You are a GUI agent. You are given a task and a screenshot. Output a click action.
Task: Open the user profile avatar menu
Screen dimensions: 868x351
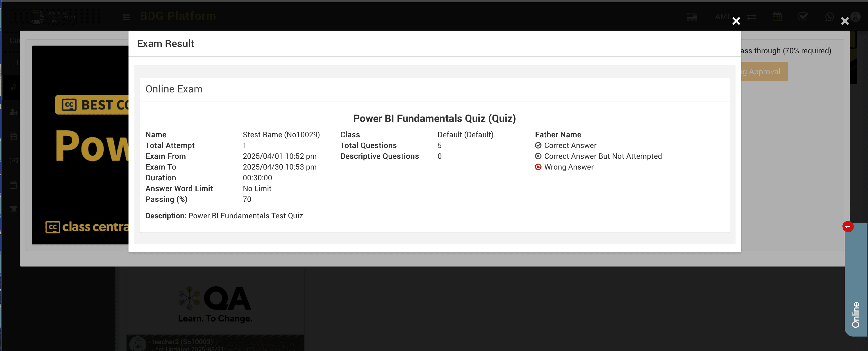click(x=855, y=16)
